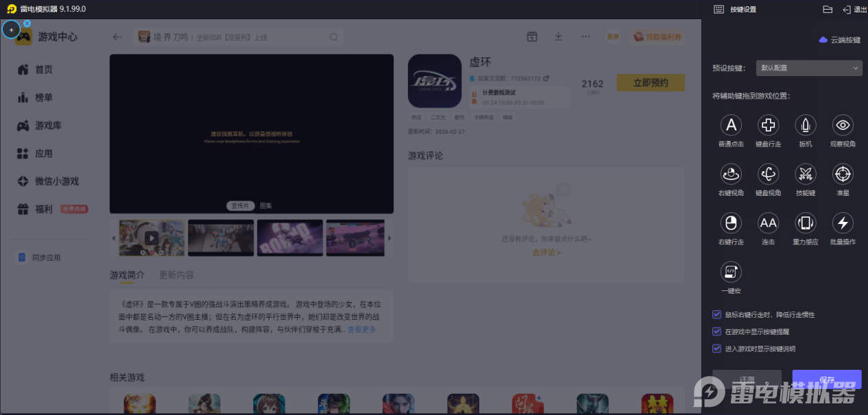
Task: Click 退出 to exit key settings
Action: [x=854, y=10]
